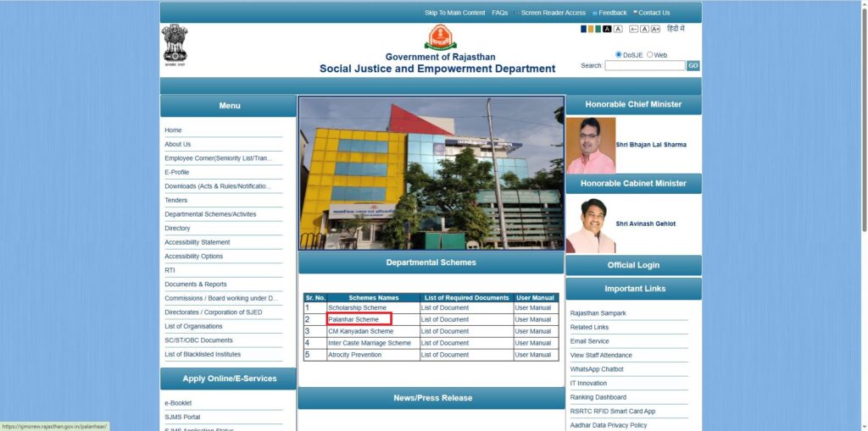
Task: Open the FAQs link
Action: (499, 13)
